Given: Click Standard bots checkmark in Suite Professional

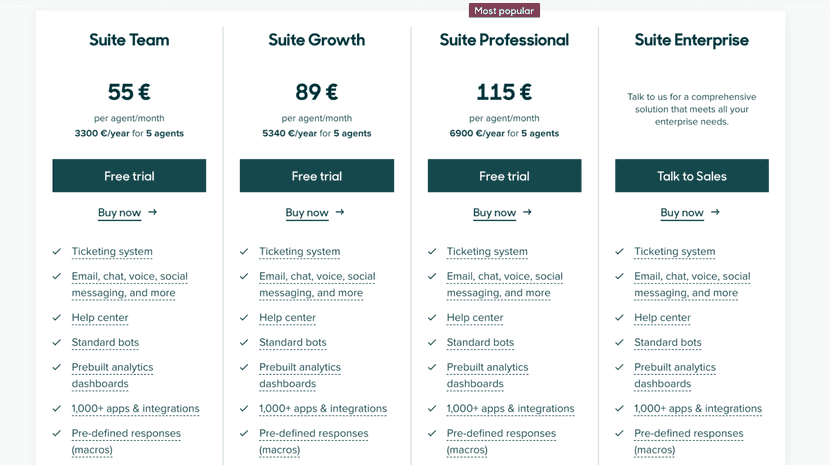Looking at the screenshot, I should pyautogui.click(x=432, y=343).
